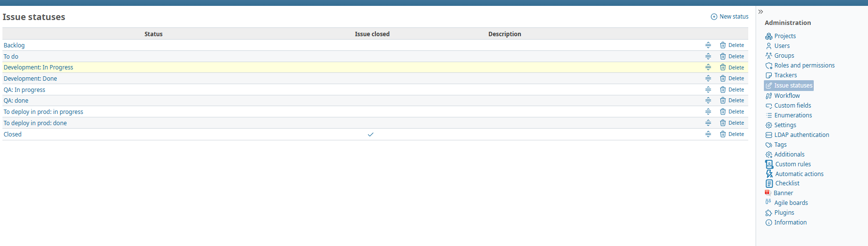868x246 pixels.
Task: Collapse the Administration sidebar with double chevron
Action: coord(760,12)
